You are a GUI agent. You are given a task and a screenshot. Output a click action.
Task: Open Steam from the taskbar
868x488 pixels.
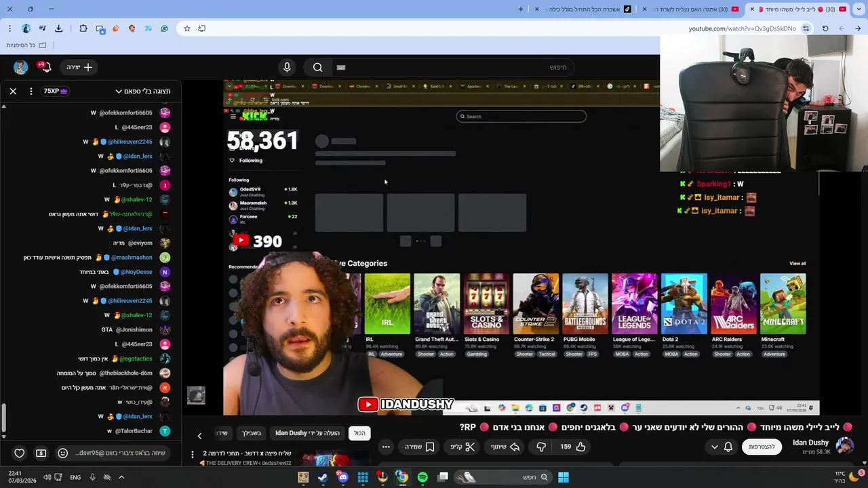click(x=323, y=477)
